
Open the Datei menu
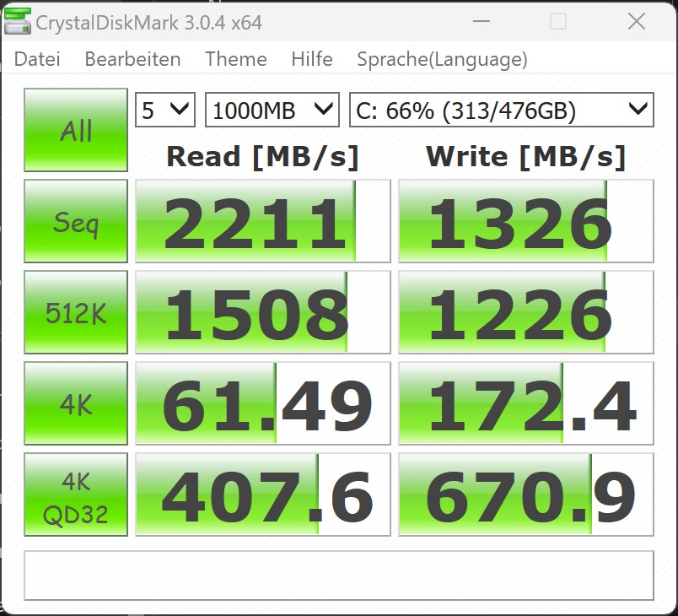point(37,59)
